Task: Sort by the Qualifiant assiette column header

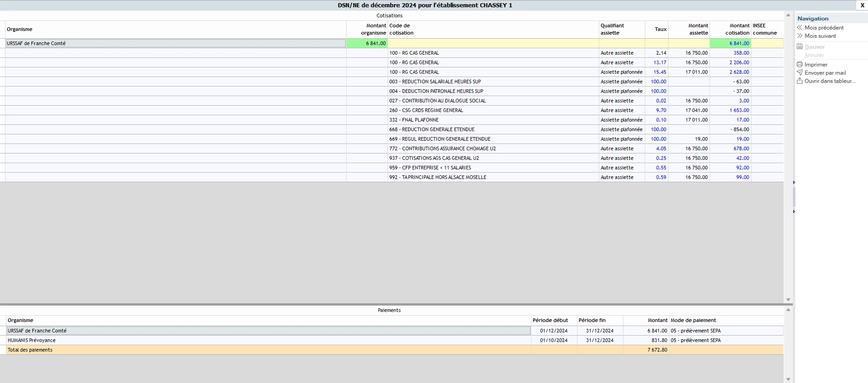Action: [x=622, y=29]
